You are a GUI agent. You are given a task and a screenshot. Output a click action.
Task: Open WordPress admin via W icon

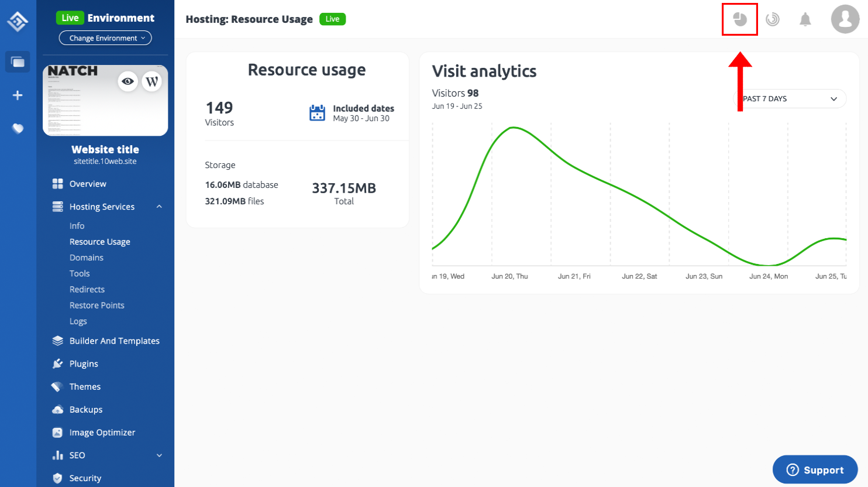(152, 81)
